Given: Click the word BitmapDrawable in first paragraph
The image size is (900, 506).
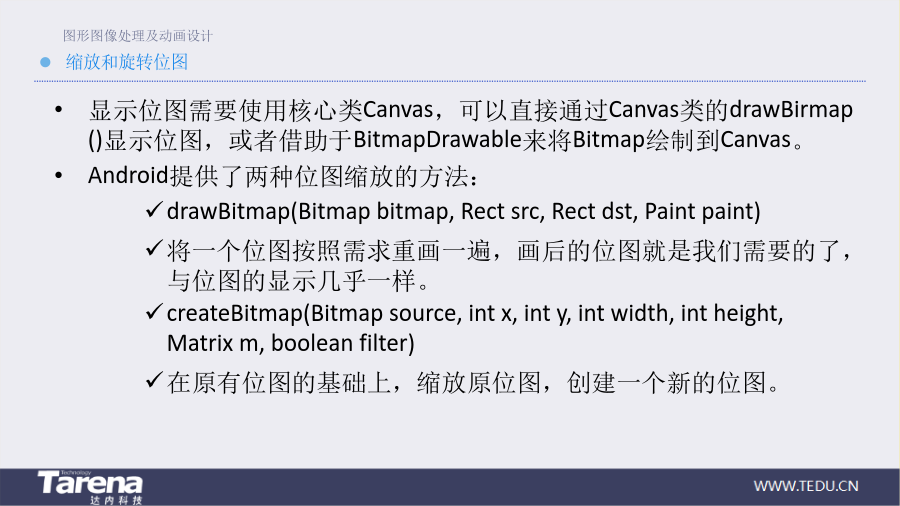Looking at the screenshot, I should click(437, 139).
